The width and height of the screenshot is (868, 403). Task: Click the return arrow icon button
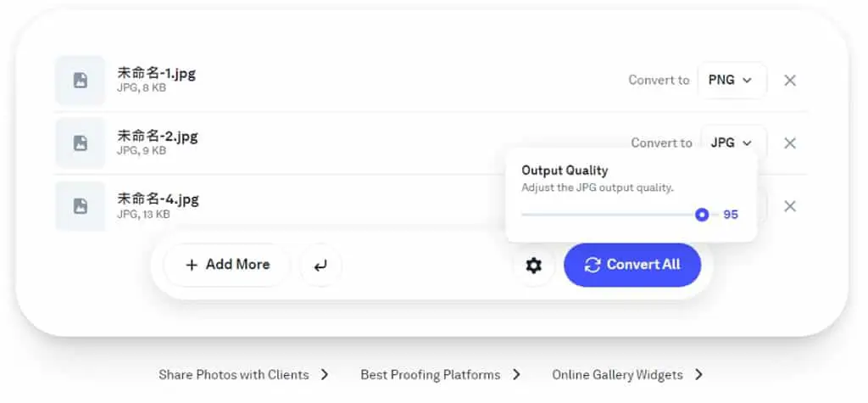point(320,266)
